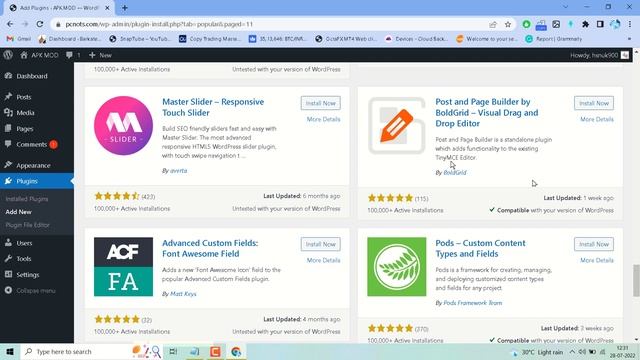Collapse the admin sidebar menu

(30, 291)
